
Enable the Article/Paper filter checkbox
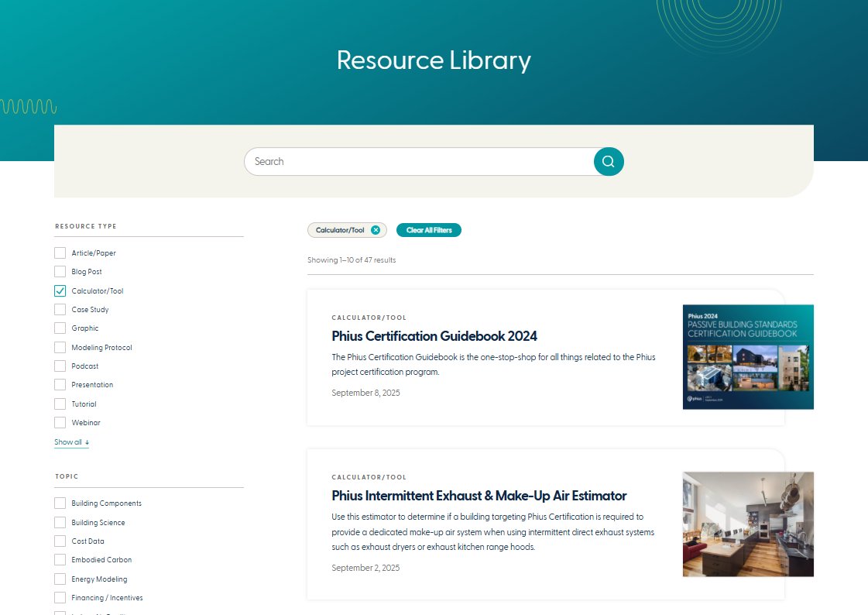coord(60,253)
